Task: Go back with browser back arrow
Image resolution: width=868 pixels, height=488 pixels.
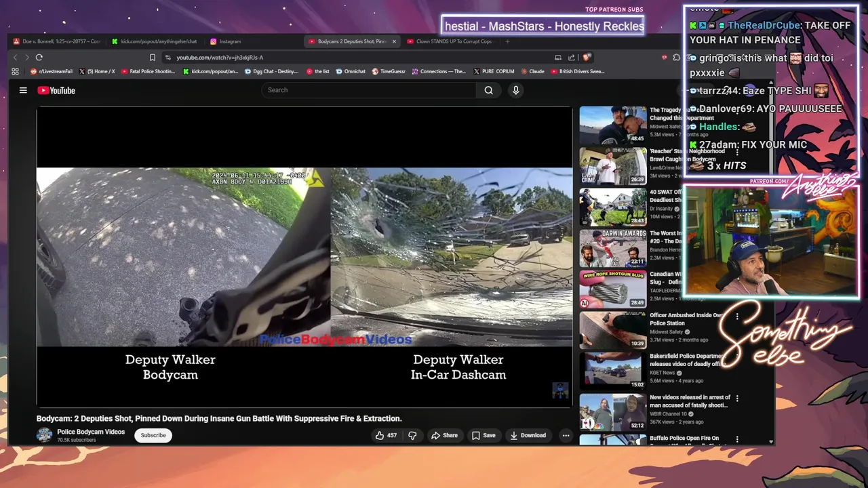Action: click(x=16, y=58)
